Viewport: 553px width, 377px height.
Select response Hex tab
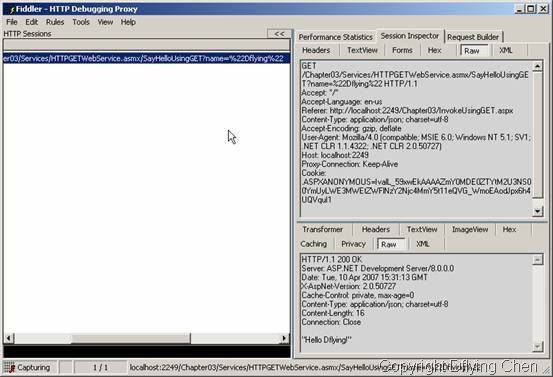click(x=509, y=229)
